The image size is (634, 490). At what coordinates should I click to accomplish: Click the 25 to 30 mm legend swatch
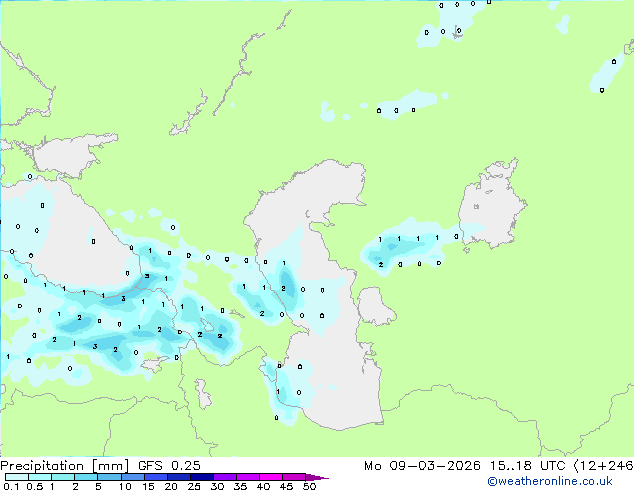pos(201,477)
